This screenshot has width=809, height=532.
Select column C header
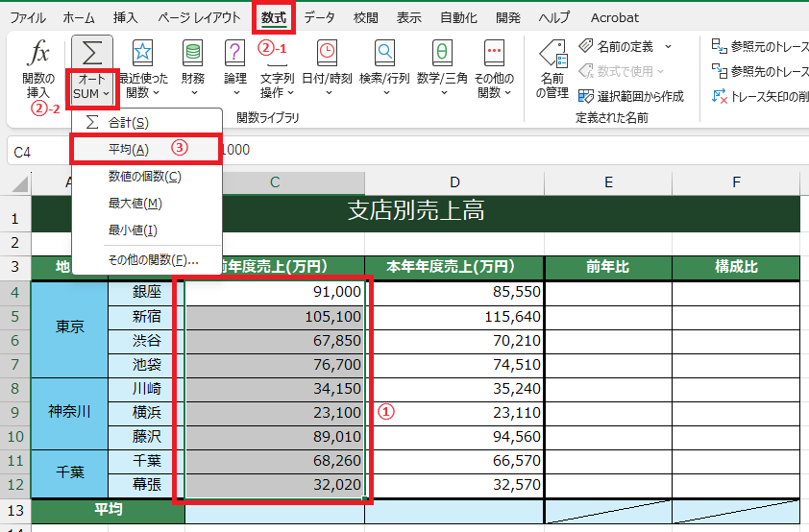click(x=275, y=182)
